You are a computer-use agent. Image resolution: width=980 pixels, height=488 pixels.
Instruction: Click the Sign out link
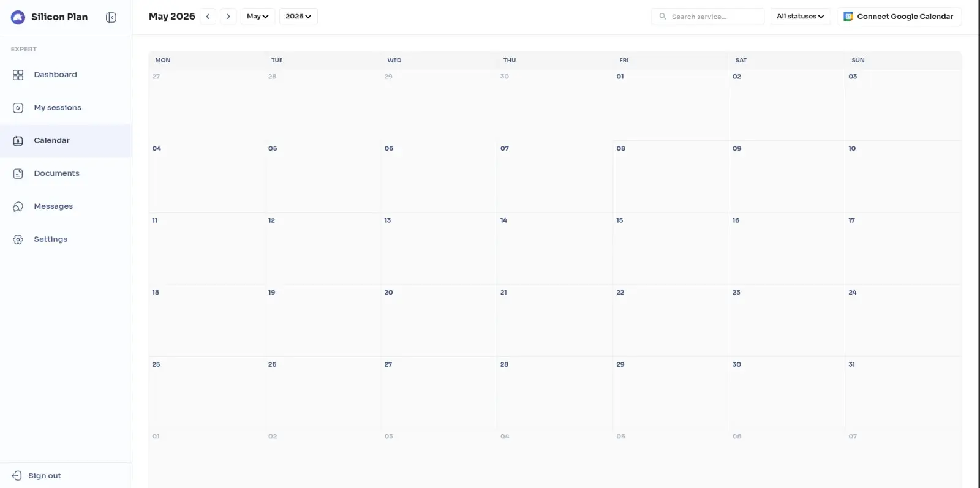tap(45, 476)
